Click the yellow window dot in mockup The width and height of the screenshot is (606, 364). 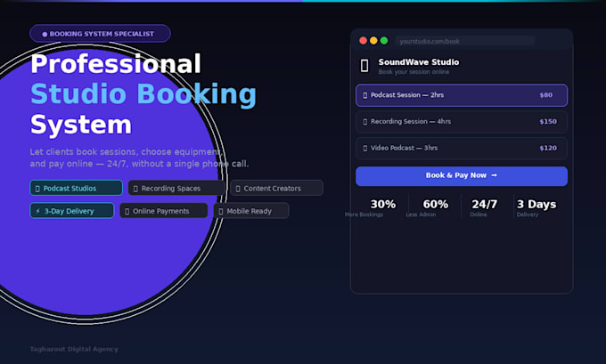click(x=373, y=41)
